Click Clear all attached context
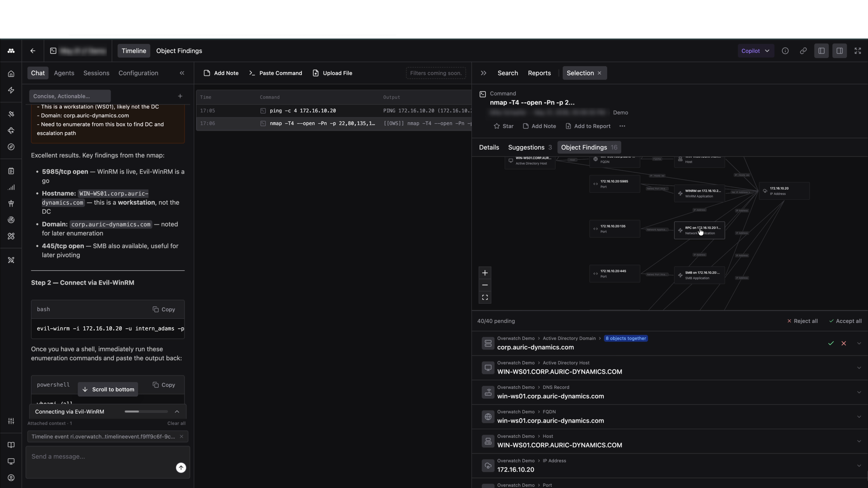Image resolution: width=868 pixels, height=488 pixels. pos(176,423)
